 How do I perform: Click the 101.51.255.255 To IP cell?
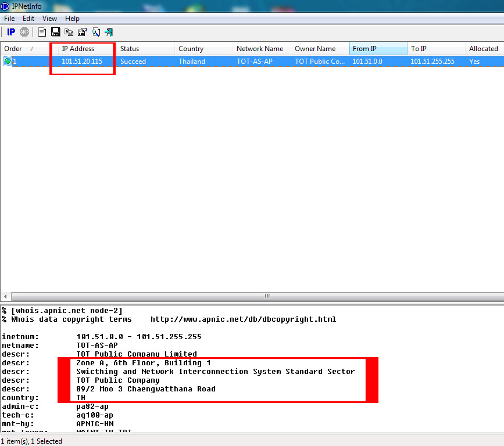coord(432,62)
